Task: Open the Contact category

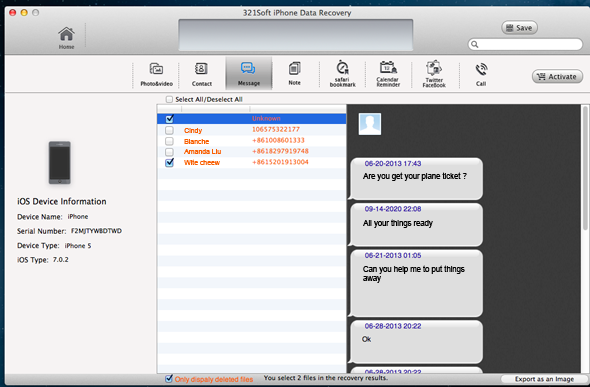Action: tap(202, 74)
